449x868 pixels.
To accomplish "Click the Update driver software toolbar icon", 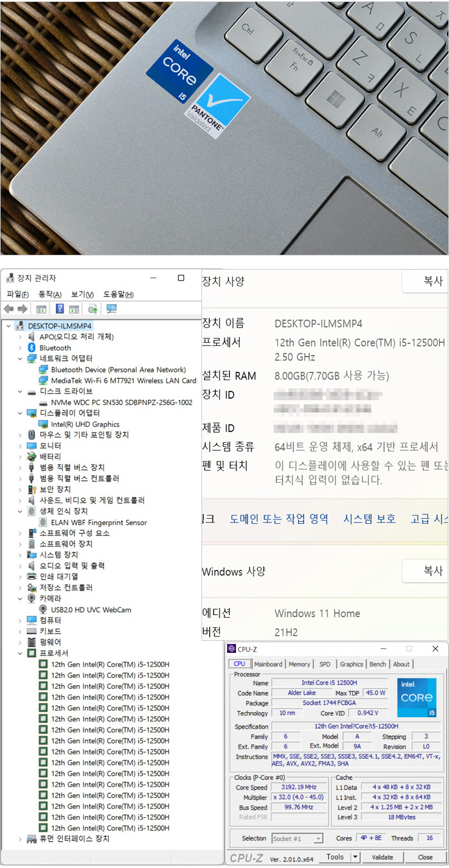I will (92, 309).
